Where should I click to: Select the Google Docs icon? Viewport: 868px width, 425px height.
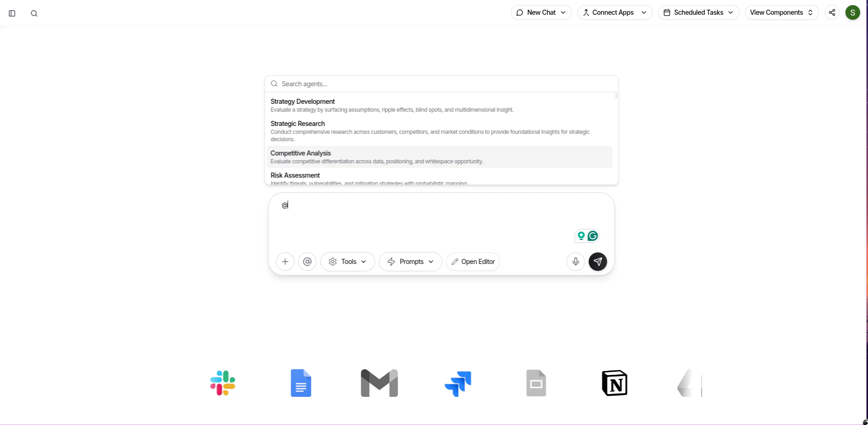tap(301, 383)
